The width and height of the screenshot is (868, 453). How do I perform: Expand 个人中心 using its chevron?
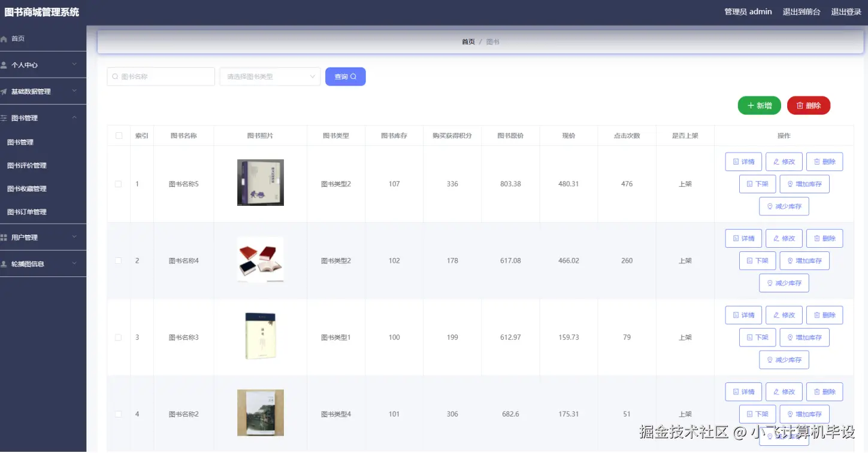[74, 64]
